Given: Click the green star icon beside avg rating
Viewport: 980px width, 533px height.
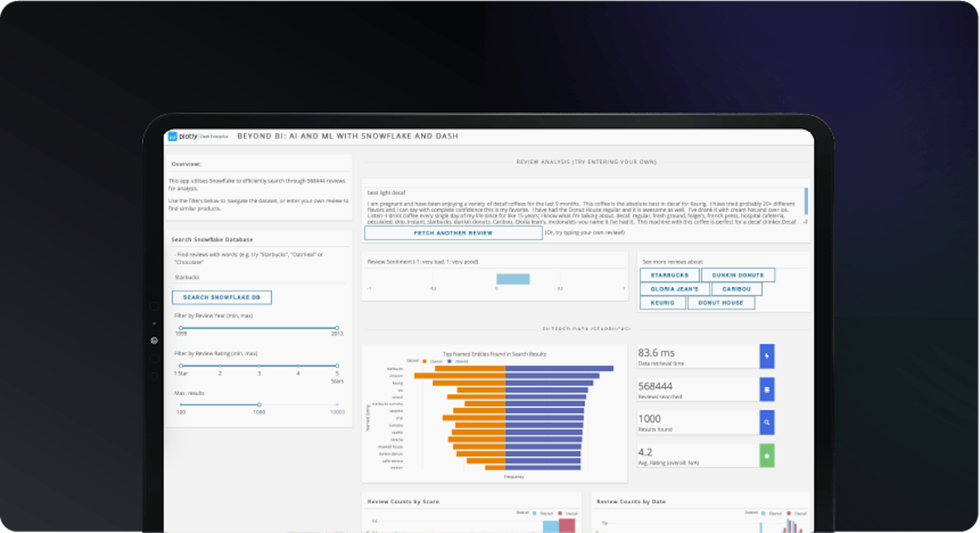Looking at the screenshot, I should 767,456.
